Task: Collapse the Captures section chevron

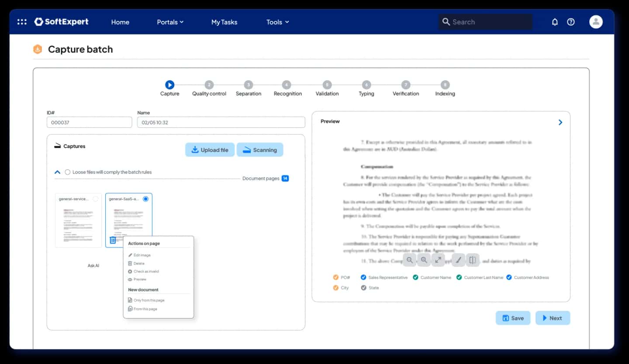Action: click(57, 172)
